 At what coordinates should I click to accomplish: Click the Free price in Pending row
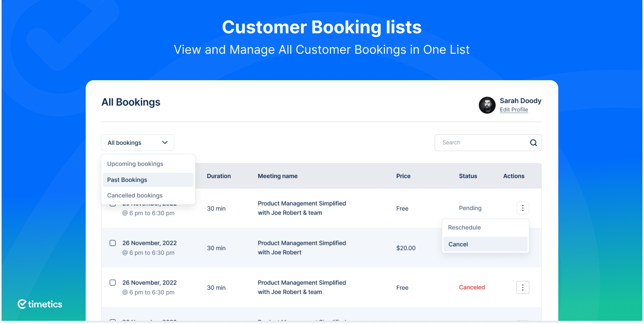[402, 209]
